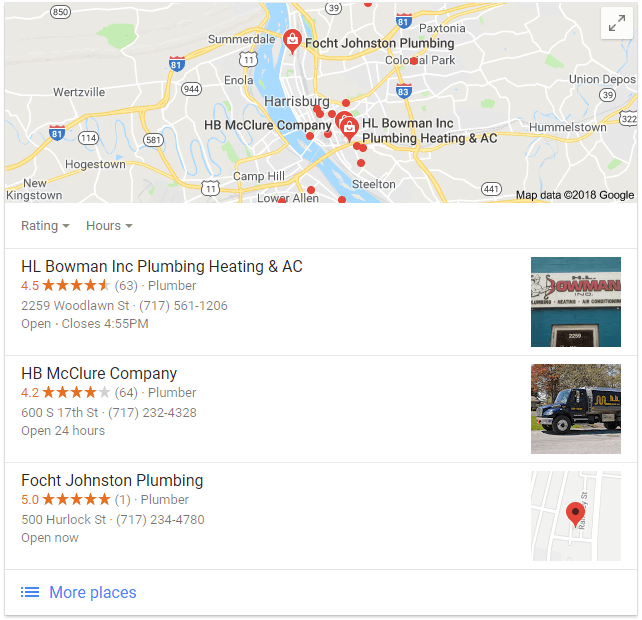Viewport: 642px width, 620px height.
Task: Click HL Bowman's 4.5 star rating
Action: coord(66,285)
